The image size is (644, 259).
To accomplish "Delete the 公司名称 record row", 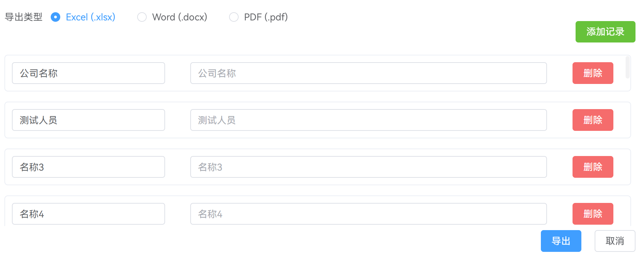I will tap(593, 73).
